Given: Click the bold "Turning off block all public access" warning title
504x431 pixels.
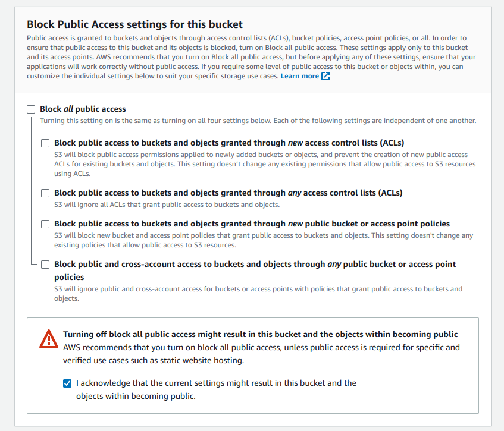Looking at the screenshot, I should [260, 334].
